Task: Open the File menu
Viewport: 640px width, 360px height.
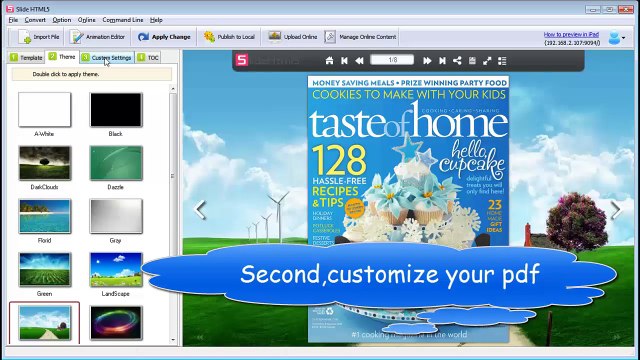Action: (x=13, y=20)
